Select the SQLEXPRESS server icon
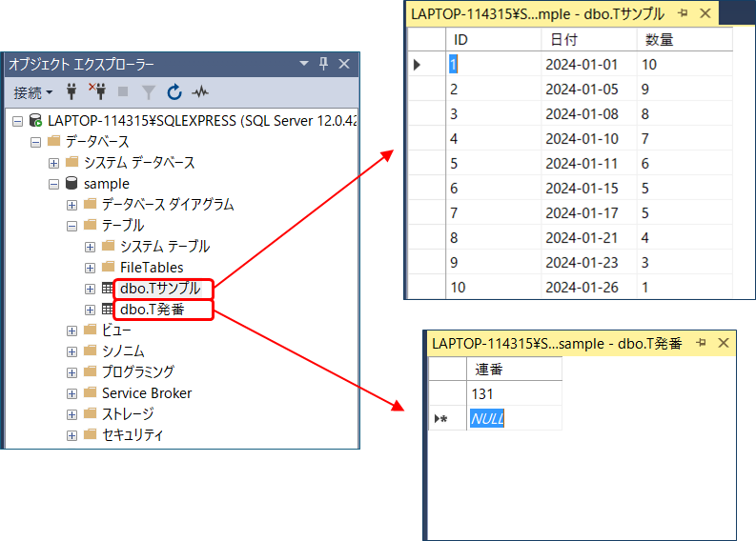This screenshot has height=541, width=756. (x=35, y=120)
